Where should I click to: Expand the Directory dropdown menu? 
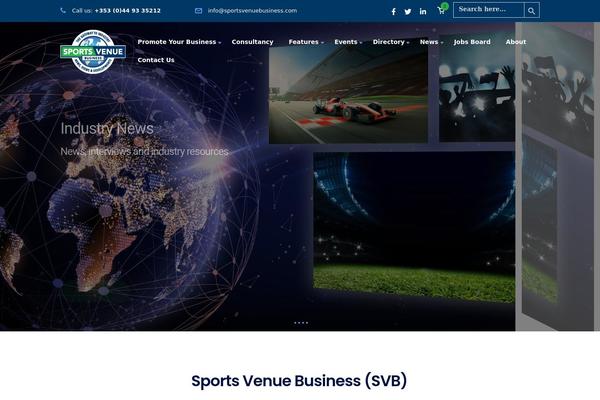(x=391, y=42)
